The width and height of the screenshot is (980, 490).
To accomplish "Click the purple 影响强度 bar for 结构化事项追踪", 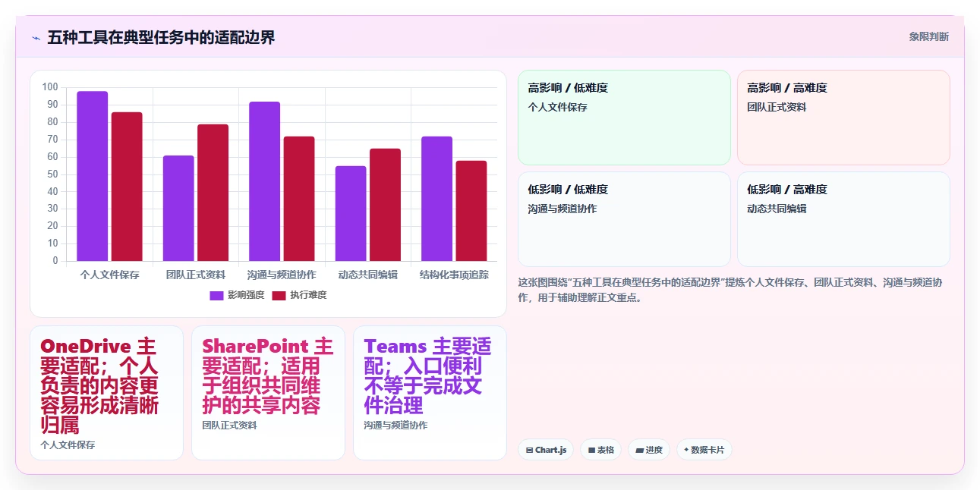I will (437, 199).
